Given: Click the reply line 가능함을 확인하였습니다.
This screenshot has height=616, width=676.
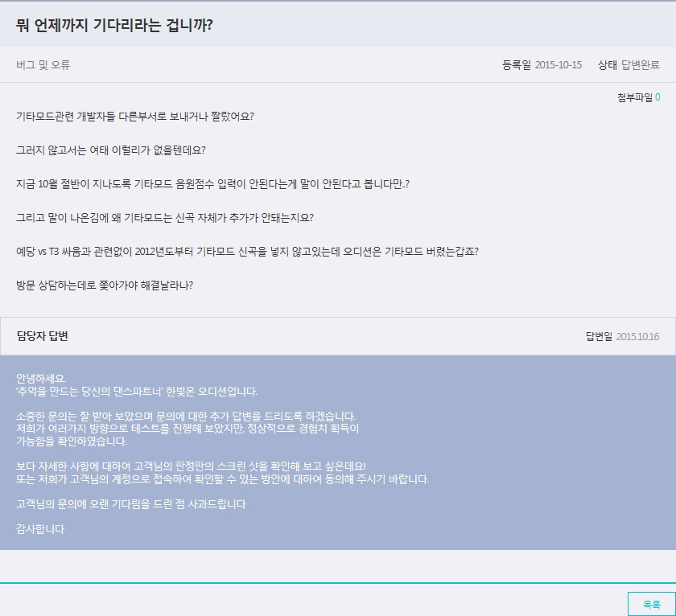Looking at the screenshot, I should [x=72, y=441].
